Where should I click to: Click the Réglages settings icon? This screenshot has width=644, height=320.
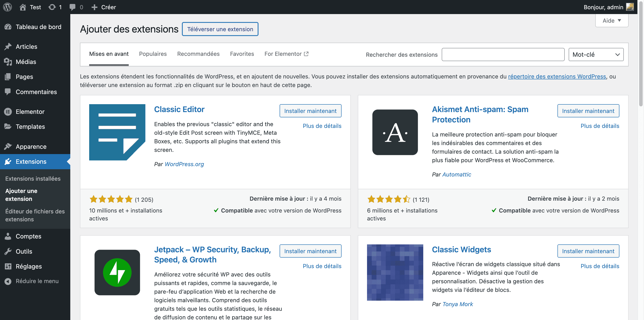tap(8, 266)
